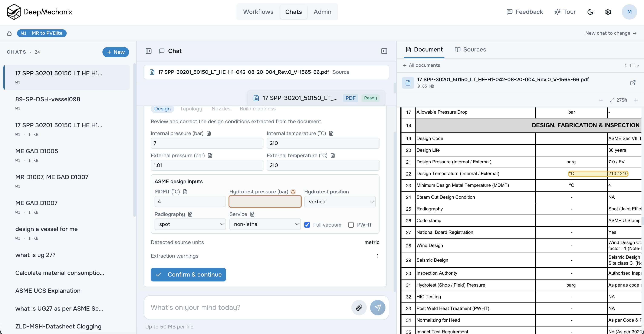The image size is (644, 334).
Task: Click source reference icon next to Service
Action: [252, 214]
